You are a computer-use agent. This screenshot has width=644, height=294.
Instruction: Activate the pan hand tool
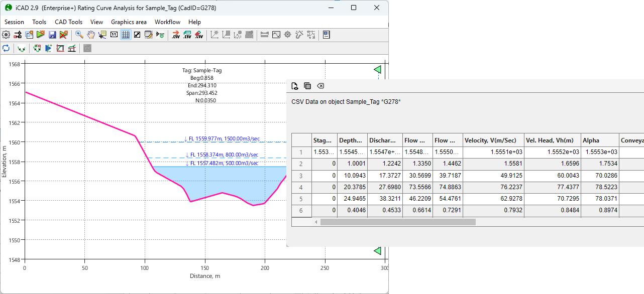pyautogui.click(x=91, y=35)
